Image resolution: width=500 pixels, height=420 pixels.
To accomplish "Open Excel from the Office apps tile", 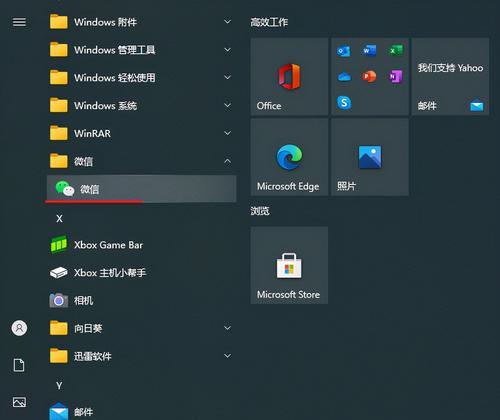I will point(396,51).
